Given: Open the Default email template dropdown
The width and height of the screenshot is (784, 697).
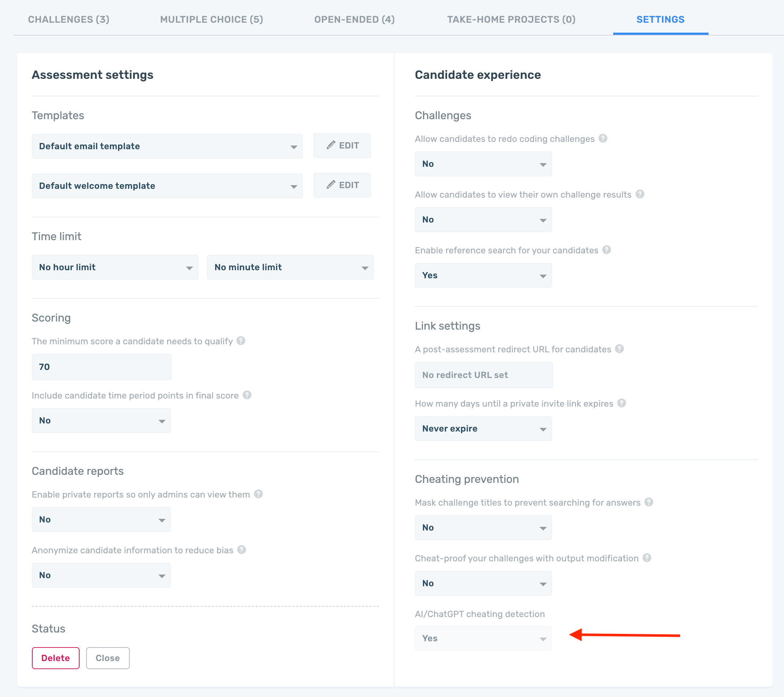Looking at the screenshot, I should (x=167, y=146).
